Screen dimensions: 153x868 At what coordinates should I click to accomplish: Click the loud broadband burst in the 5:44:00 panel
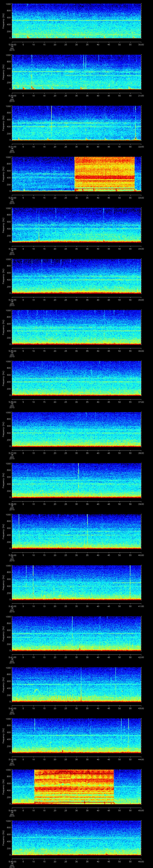point(74,787)
